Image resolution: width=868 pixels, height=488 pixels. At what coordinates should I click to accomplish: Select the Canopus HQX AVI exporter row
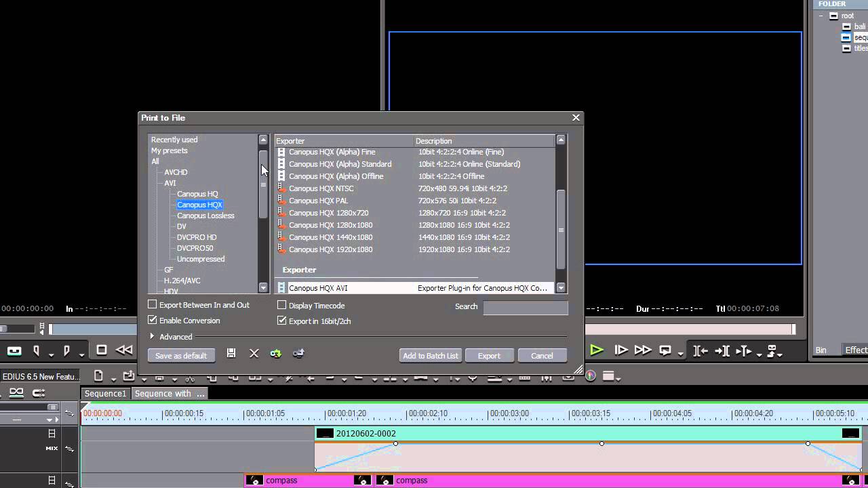coord(414,288)
